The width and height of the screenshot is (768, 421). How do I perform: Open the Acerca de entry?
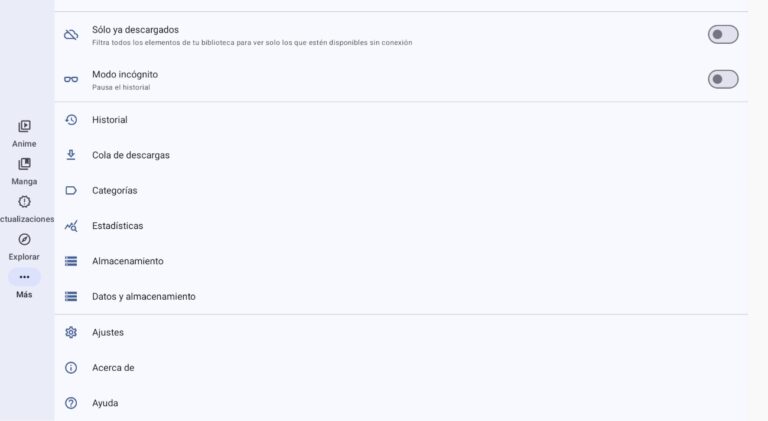[x=401, y=368]
